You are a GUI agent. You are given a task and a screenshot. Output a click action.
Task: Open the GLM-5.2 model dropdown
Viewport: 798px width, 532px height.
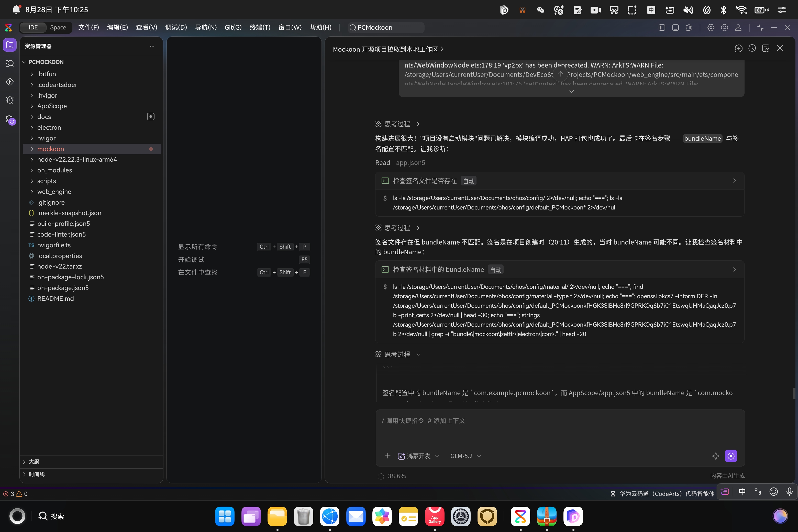(x=465, y=456)
